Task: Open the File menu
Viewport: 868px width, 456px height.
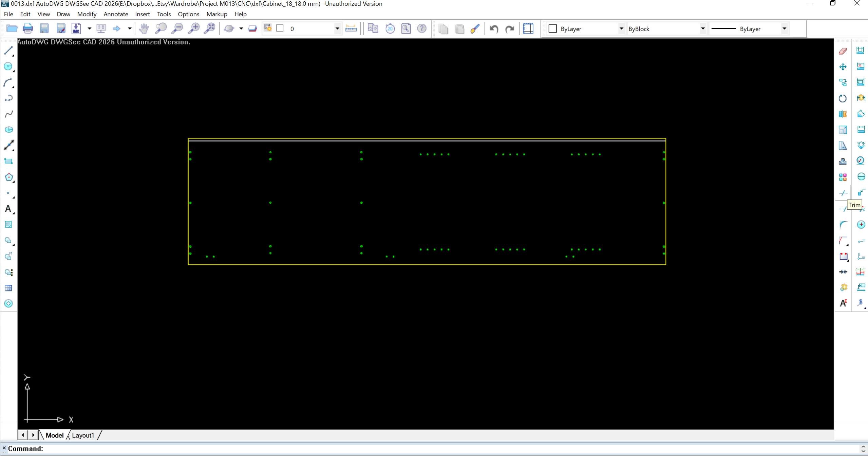Action: 8,14
